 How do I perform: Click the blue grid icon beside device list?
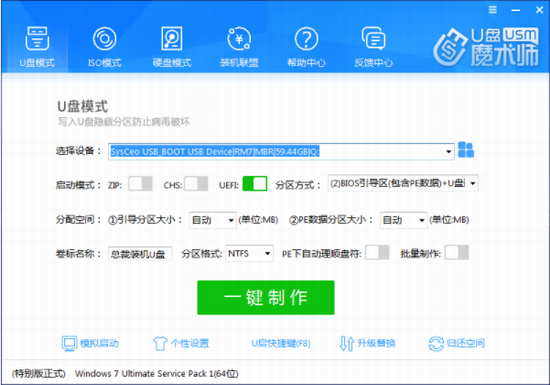466,150
